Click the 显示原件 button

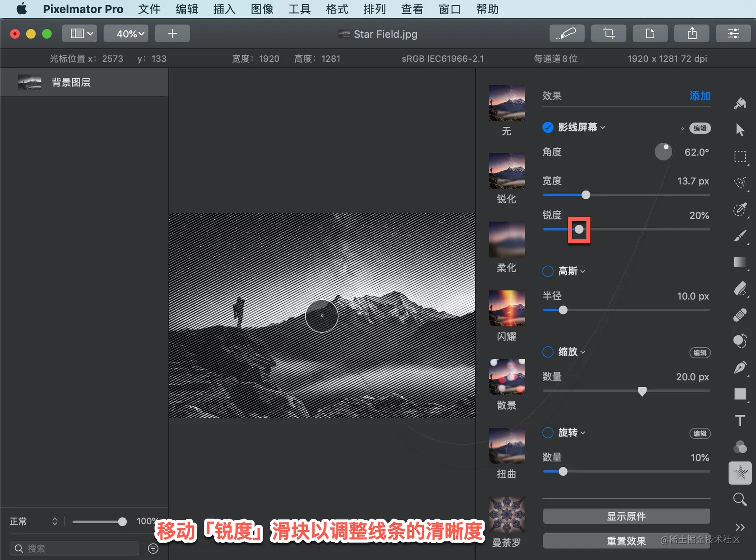coord(626,516)
